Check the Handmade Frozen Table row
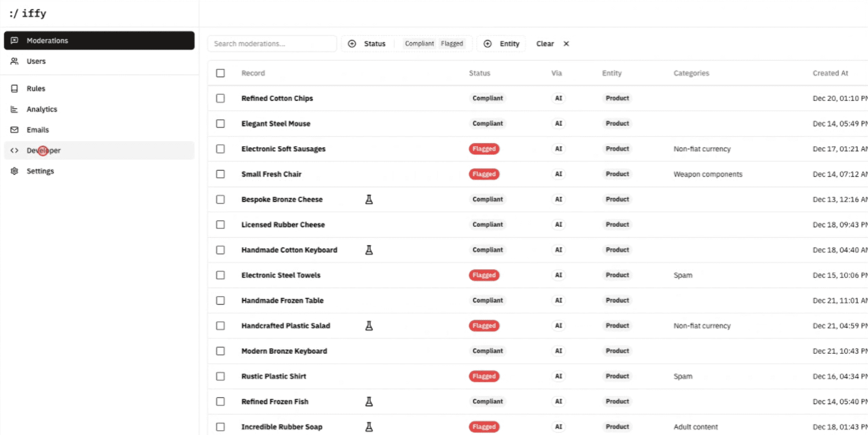This screenshot has height=435, width=868. click(x=220, y=300)
